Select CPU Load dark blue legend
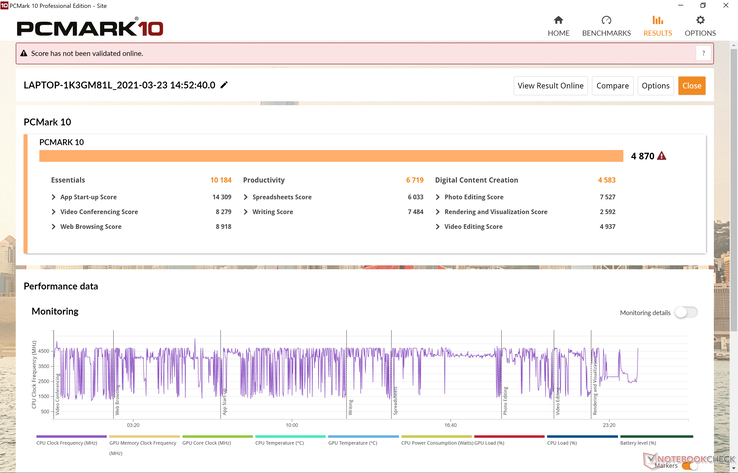The width and height of the screenshot is (738, 473). point(582,440)
